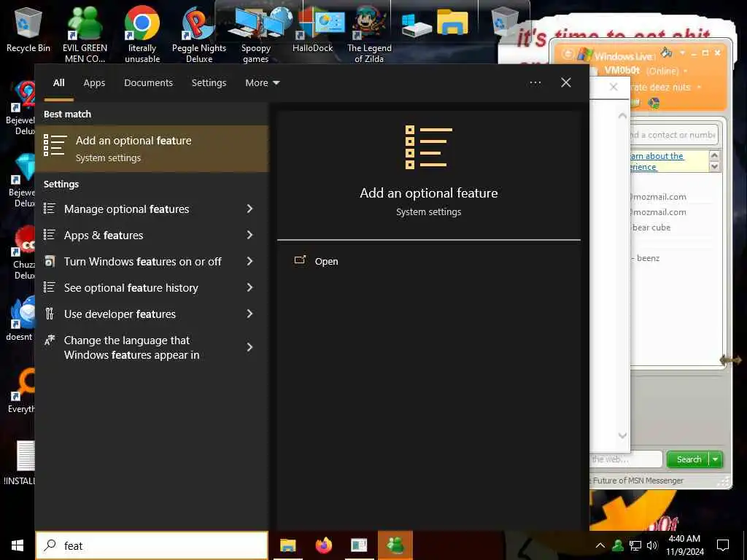Image resolution: width=747 pixels, height=560 pixels.
Task: Switch to the Apps search tab
Action: pos(94,82)
